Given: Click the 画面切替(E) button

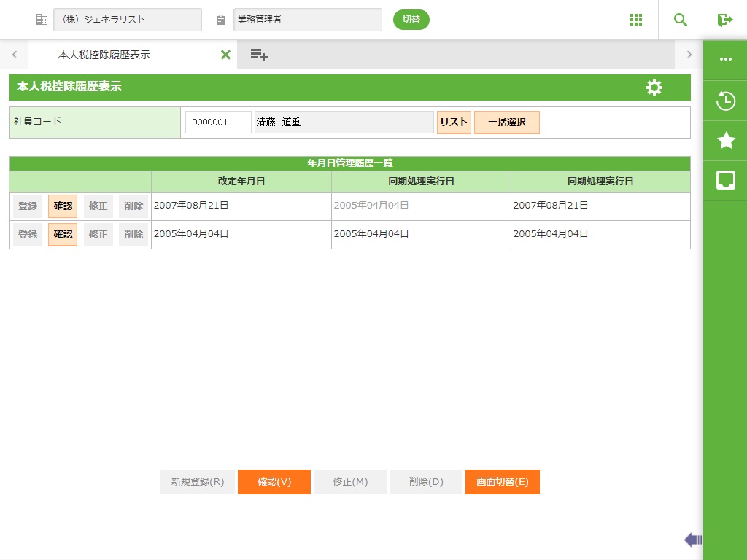Looking at the screenshot, I should tap(503, 482).
